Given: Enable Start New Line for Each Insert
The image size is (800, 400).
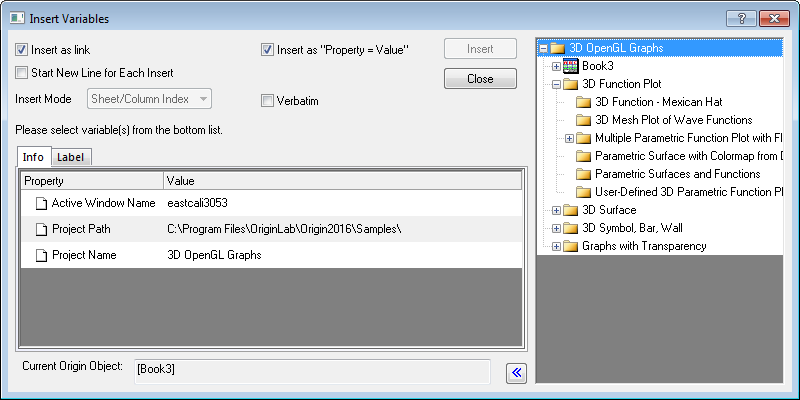Looking at the screenshot, I should [22, 72].
